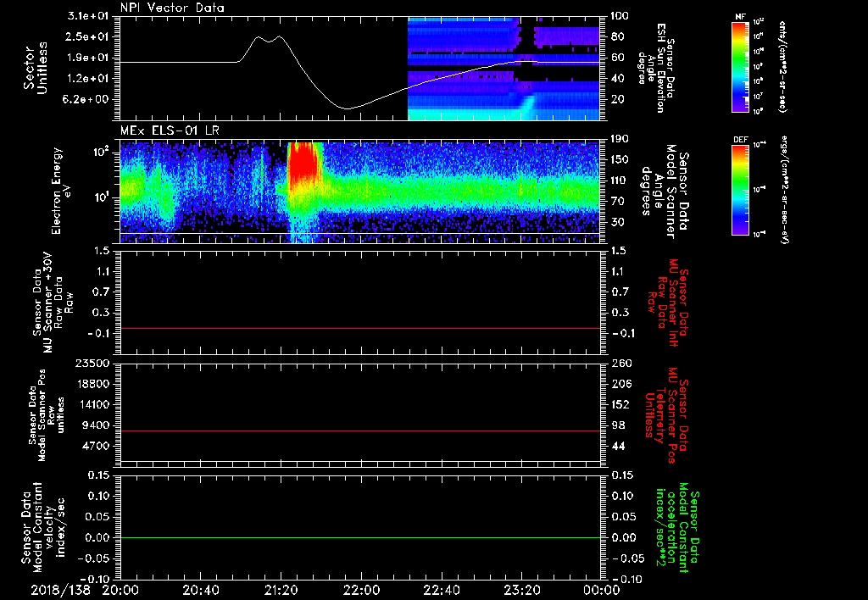Image resolution: width=868 pixels, height=600 pixels.
Task: Click the "1.2e+01" Sector tick label
Action: pyautogui.click(x=88, y=79)
